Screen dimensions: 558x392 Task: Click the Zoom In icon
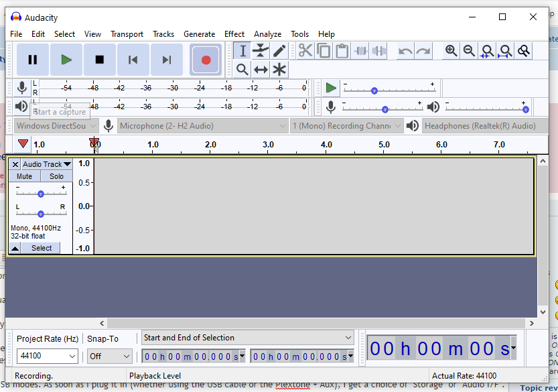coord(451,50)
